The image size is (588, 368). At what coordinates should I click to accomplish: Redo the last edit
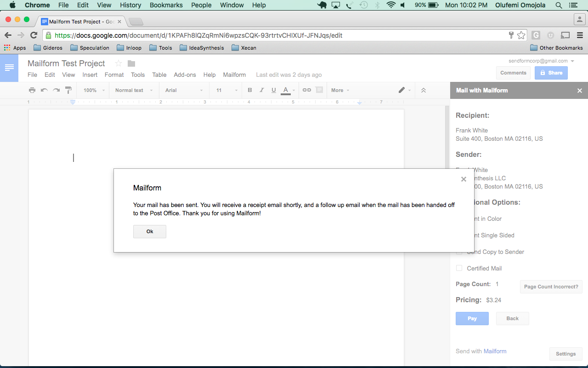(56, 90)
